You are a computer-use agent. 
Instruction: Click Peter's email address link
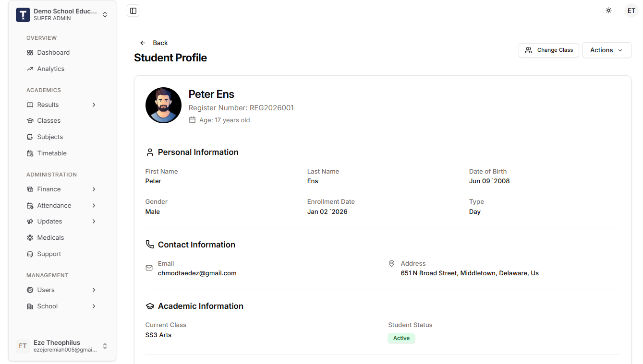click(197, 273)
